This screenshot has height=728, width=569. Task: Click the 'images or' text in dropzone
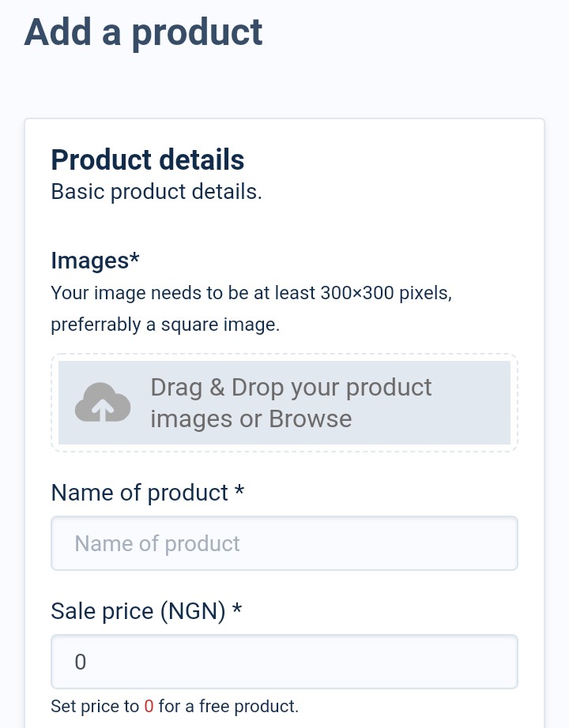click(206, 418)
